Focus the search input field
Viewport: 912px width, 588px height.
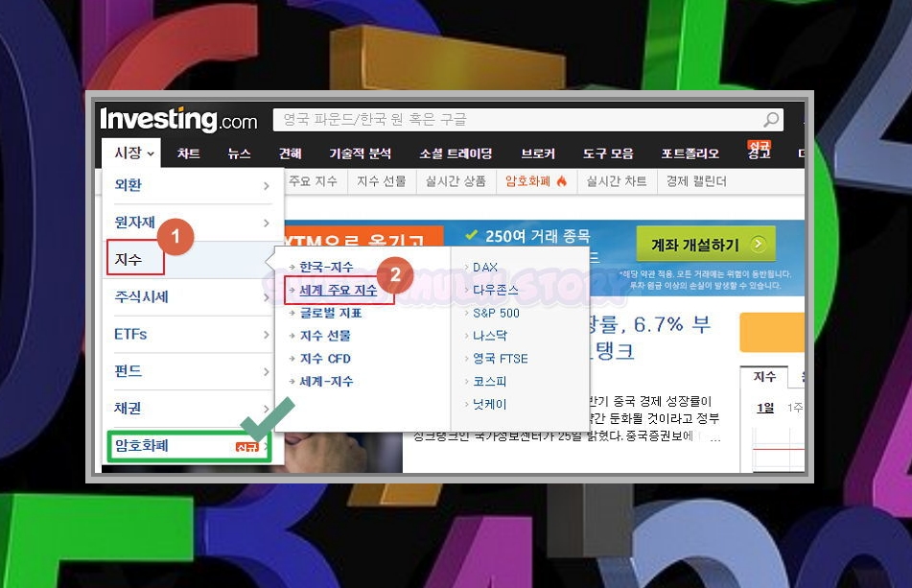pos(528,120)
